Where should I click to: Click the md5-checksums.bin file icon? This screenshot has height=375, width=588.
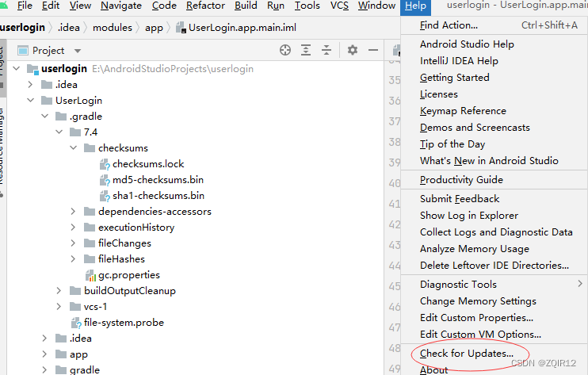(105, 180)
